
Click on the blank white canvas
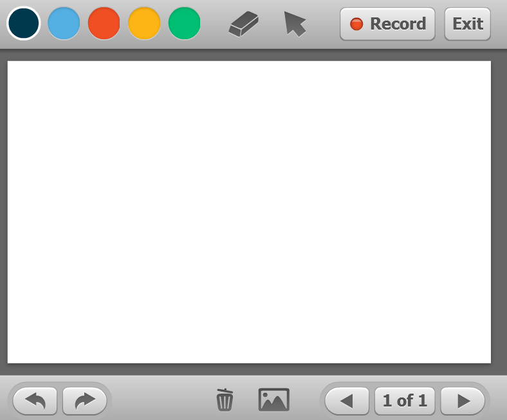249,212
